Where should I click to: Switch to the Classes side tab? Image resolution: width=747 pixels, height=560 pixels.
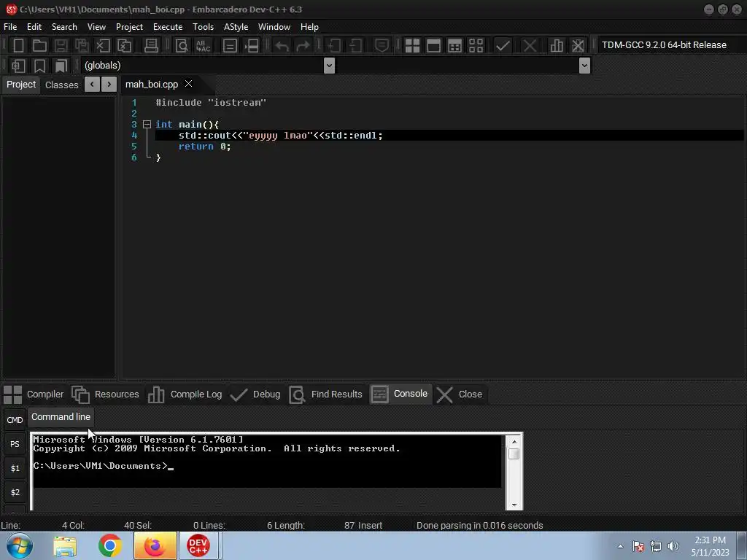(61, 85)
